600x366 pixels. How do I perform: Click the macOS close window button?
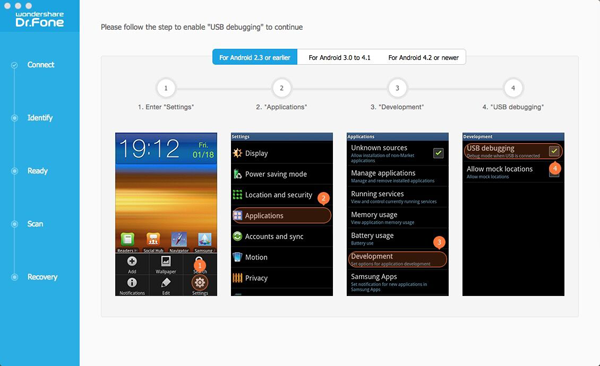tap(7, 6)
